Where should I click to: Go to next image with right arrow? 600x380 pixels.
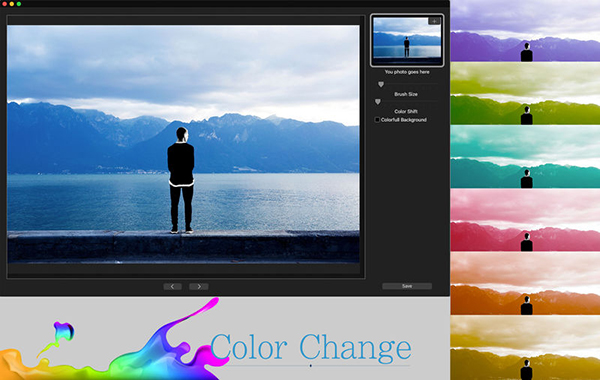tap(199, 286)
